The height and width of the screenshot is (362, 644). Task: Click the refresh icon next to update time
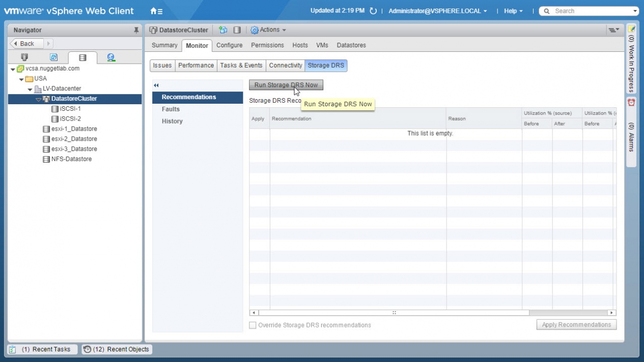[373, 11]
